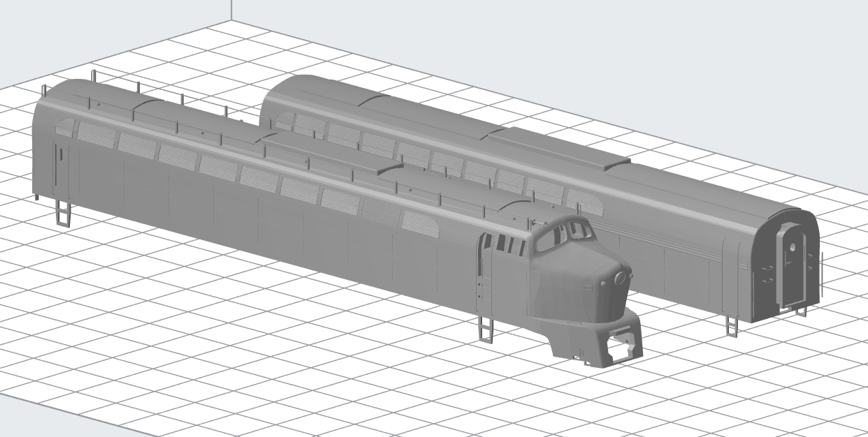Click the rounded rear end of the second shell
The image size is (868, 437).
(x=783, y=265)
